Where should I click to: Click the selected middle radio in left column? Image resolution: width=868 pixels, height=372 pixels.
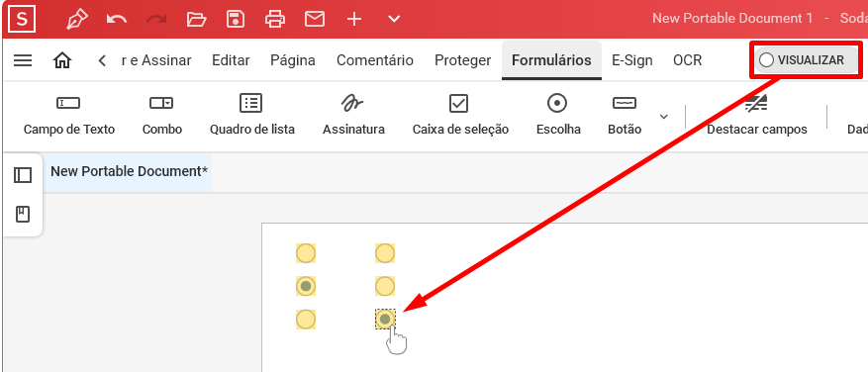306,286
